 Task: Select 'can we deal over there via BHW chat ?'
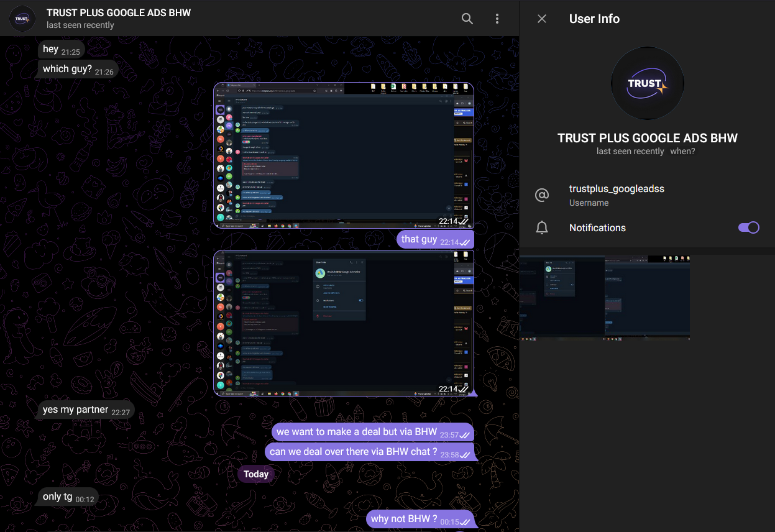(370, 452)
